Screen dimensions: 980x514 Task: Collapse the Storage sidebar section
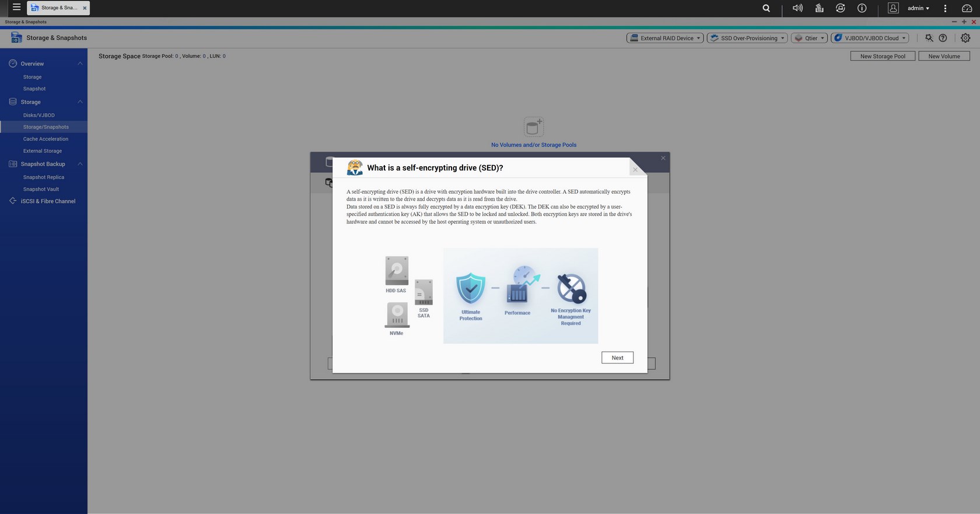tap(80, 102)
